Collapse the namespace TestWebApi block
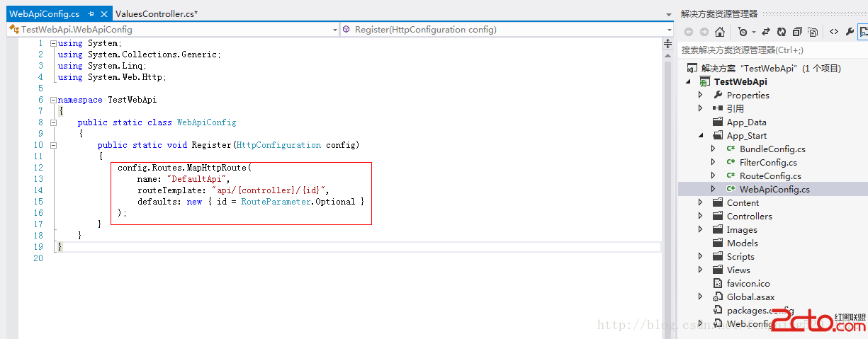This screenshot has width=868, height=339. [52, 100]
